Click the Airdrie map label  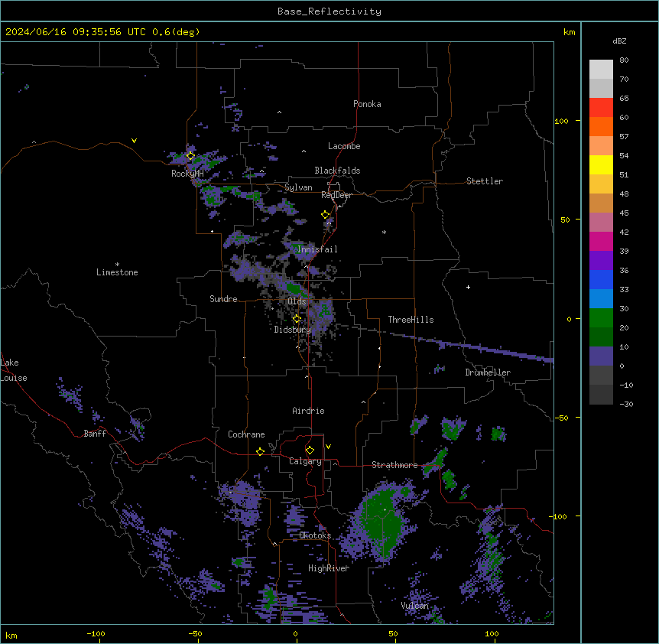(x=309, y=411)
